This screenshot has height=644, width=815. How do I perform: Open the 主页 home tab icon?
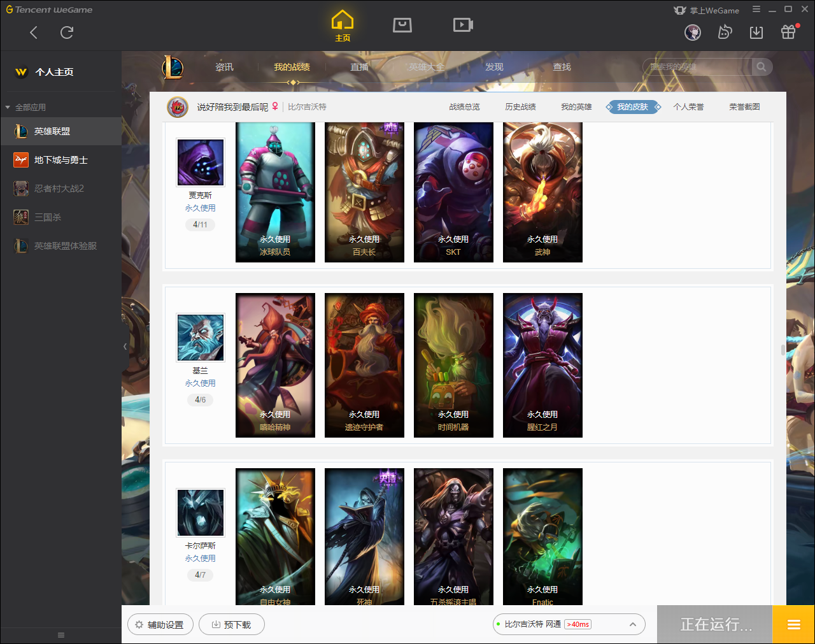(x=343, y=26)
